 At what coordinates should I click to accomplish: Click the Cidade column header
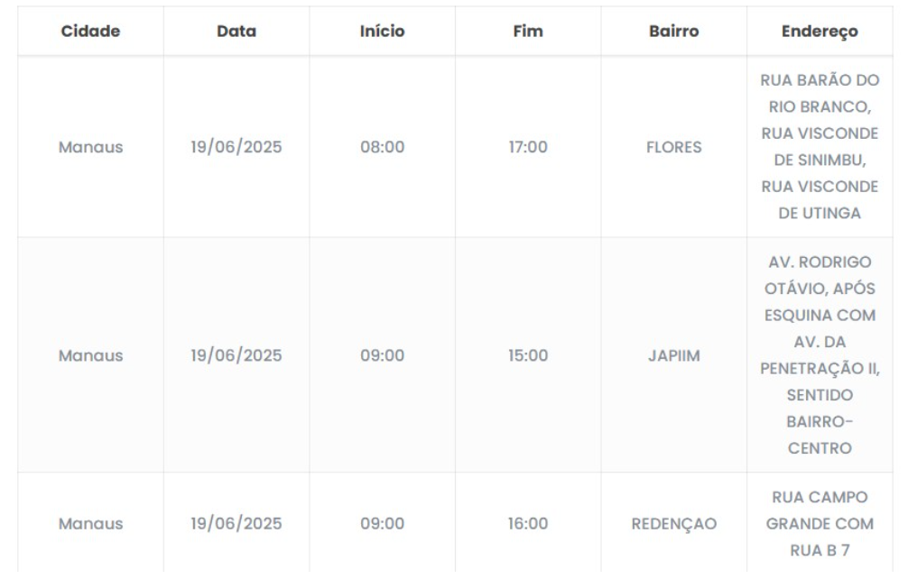coord(90,32)
